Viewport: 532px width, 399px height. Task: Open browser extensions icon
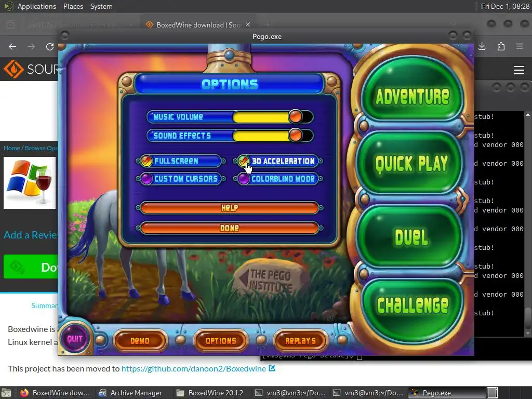click(x=501, y=46)
